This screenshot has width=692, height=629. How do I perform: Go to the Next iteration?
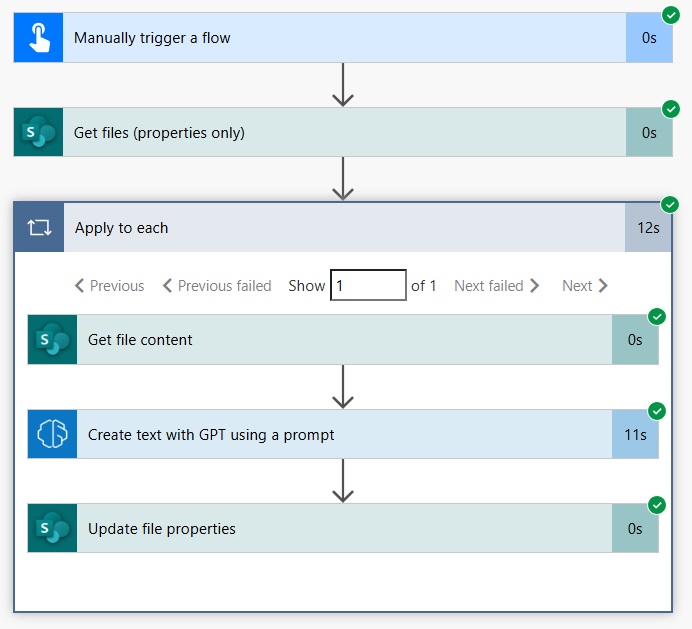(x=585, y=286)
